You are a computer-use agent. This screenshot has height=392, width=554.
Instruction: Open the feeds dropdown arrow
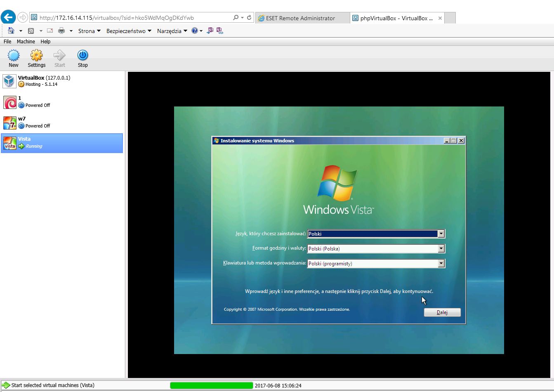(x=41, y=31)
